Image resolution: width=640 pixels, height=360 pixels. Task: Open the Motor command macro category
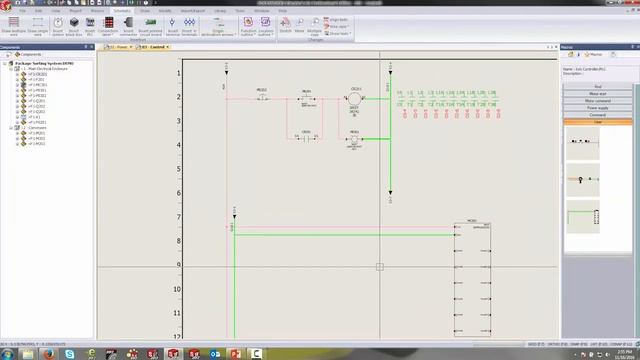pyautogui.click(x=598, y=101)
